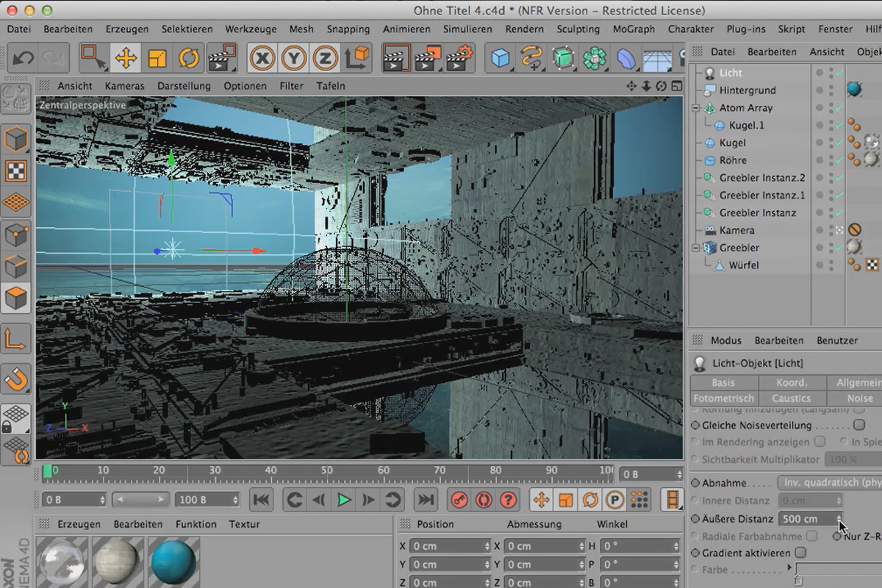Toggle X axis lock button
882x588 pixels.
tap(262, 58)
